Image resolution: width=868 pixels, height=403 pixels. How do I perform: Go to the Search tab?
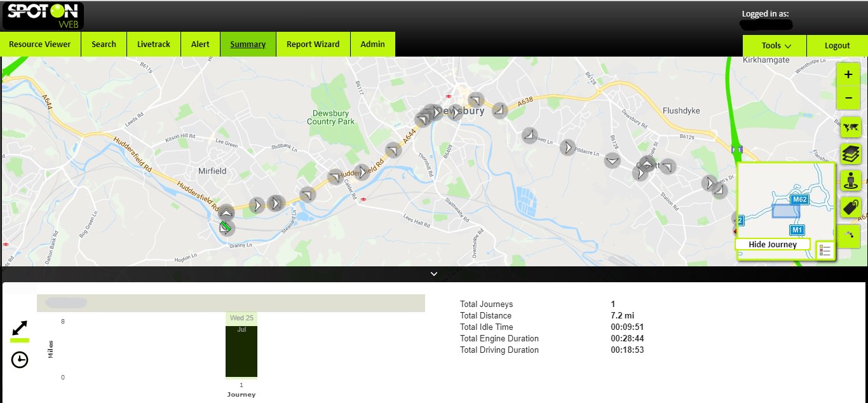(x=104, y=44)
